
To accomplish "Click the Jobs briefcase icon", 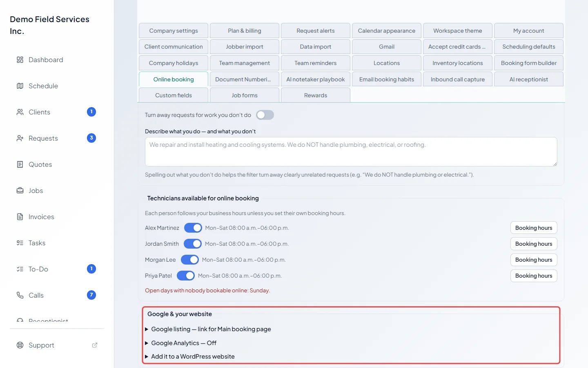I will pyautogui.click(x=20, y=191).
